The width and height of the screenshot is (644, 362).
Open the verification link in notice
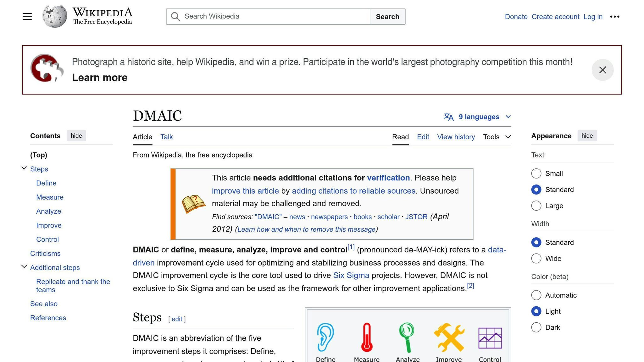[x=388, y=178]
